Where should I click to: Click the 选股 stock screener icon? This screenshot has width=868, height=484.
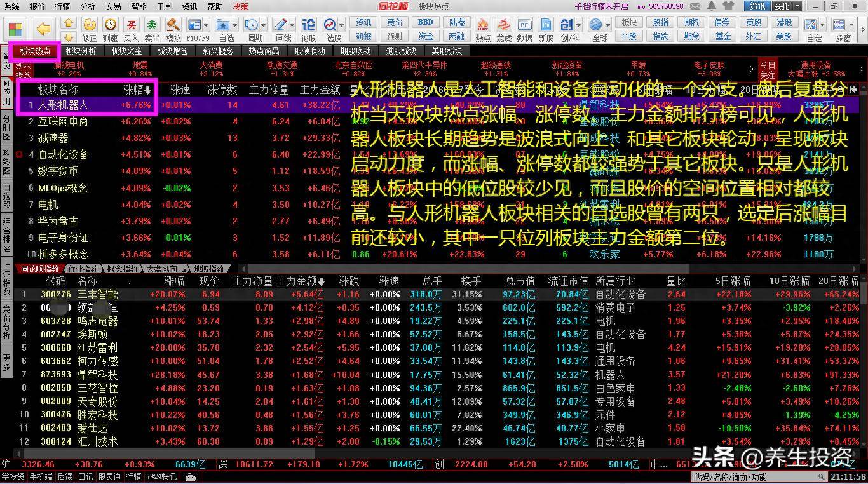[330, 24]
